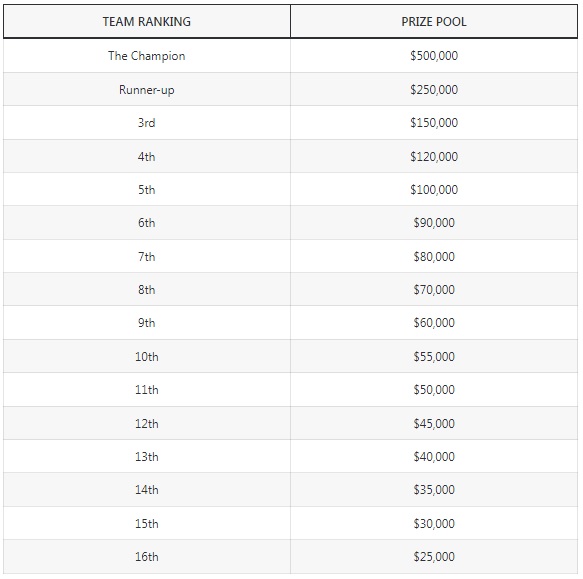
Task: Click the 7th place ranking cell
Action: tap(147, 257)
